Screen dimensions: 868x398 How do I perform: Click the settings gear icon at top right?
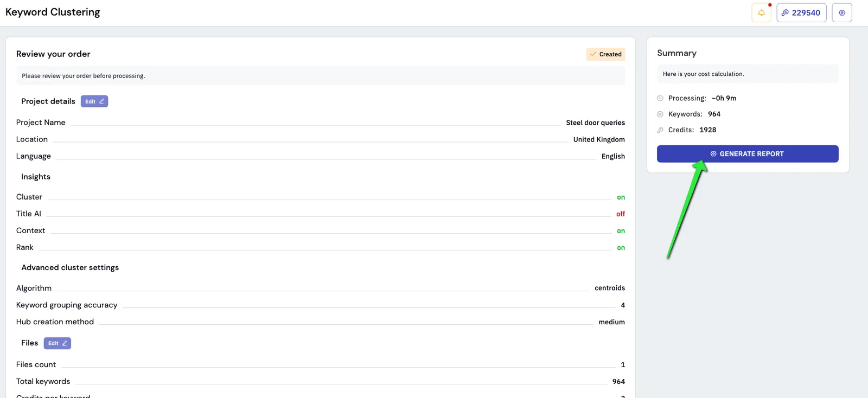842,12
